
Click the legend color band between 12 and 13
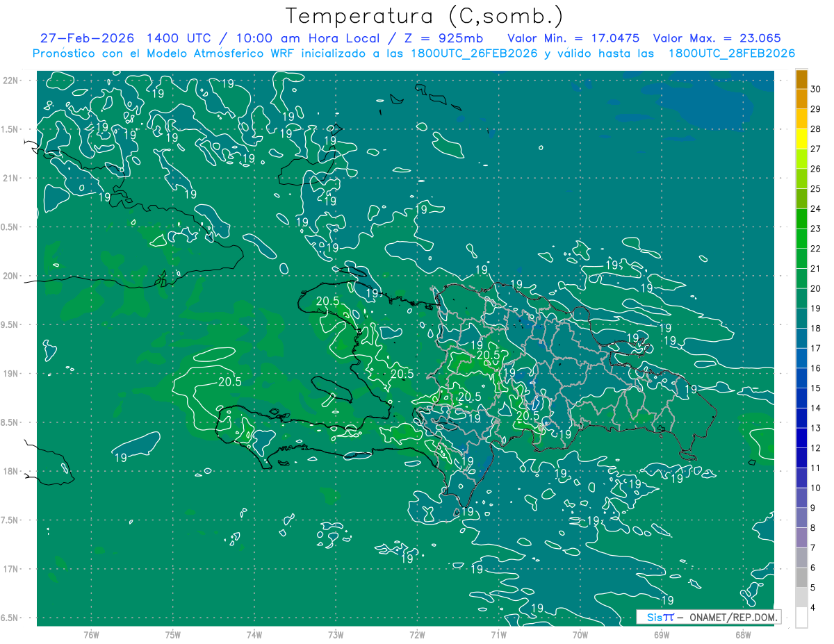pos(801,438)
